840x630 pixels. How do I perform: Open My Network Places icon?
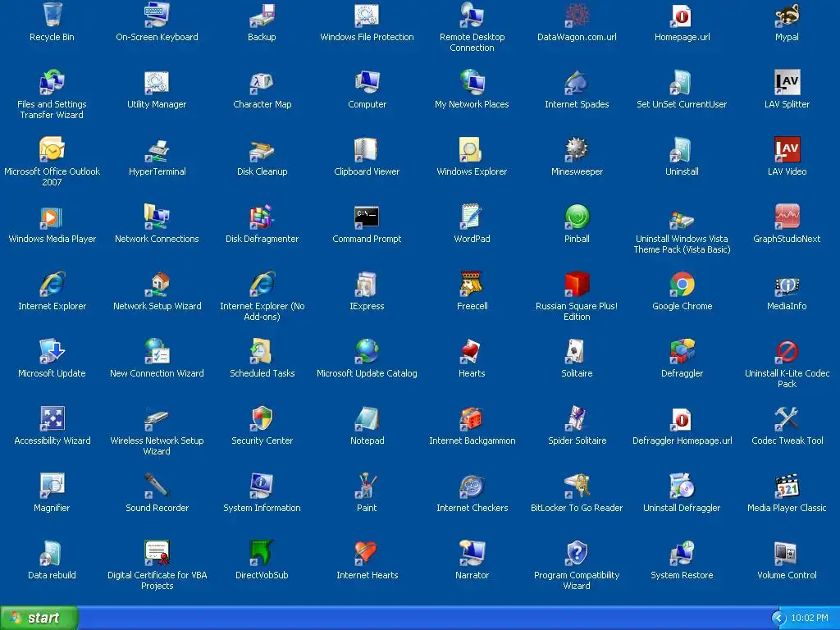472,82
